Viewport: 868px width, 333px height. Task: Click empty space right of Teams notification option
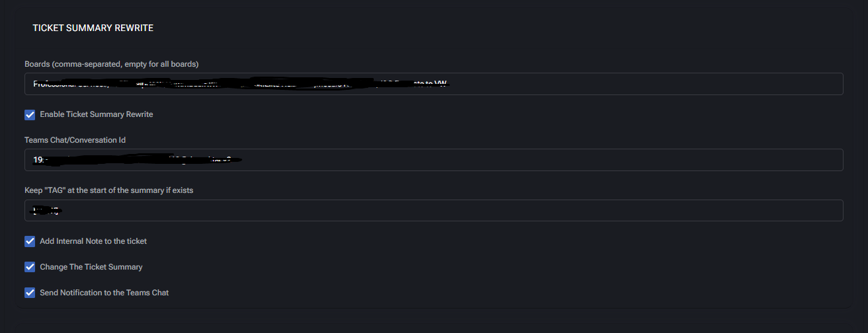pyautogui.click(x=463, y=293)
